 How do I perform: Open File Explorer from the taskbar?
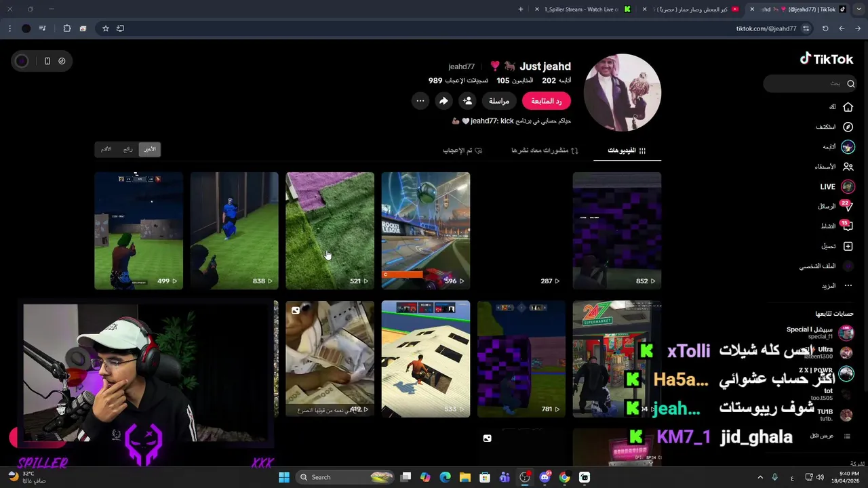click(465, 477)
